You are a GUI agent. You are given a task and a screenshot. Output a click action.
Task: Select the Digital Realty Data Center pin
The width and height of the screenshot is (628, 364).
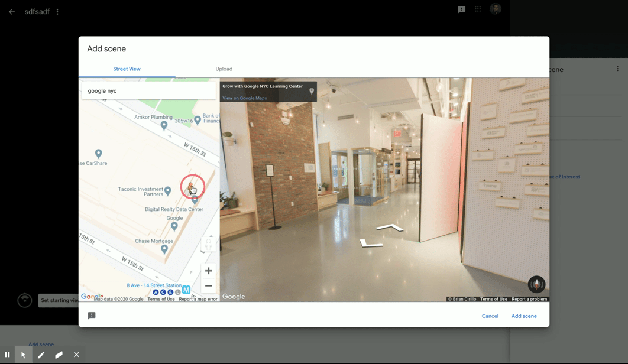coord(195,200)
